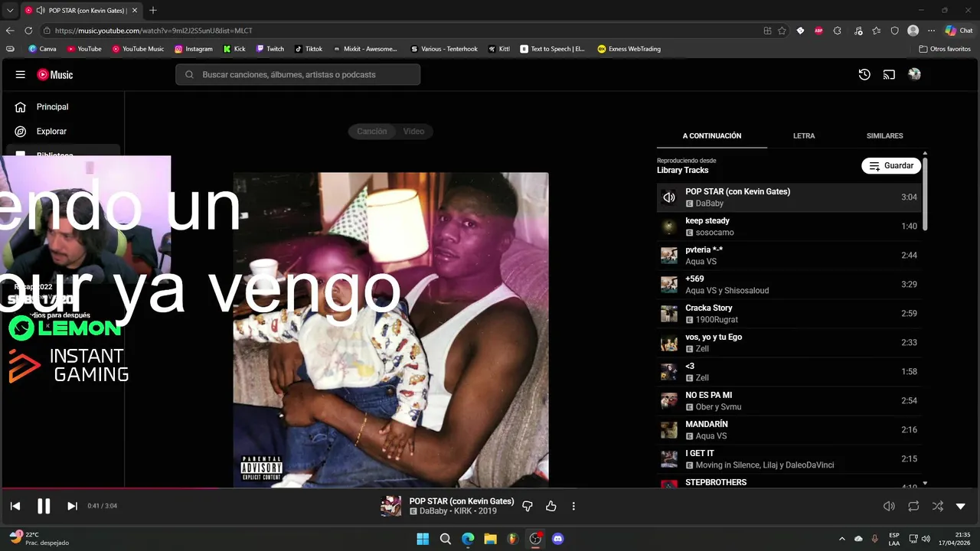
Task: Seek using the song progress bar
Action: coord(490,488)
